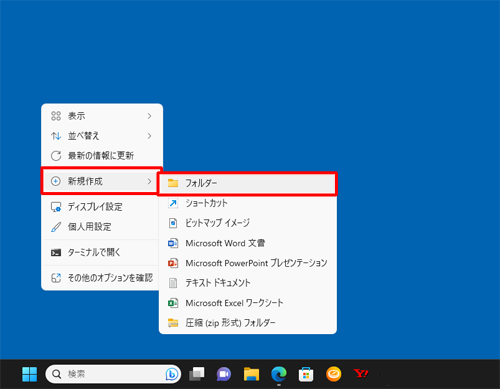Select Microsoft Excel ワークシート
The image size is (500, 389).
[x=248, y=303]
